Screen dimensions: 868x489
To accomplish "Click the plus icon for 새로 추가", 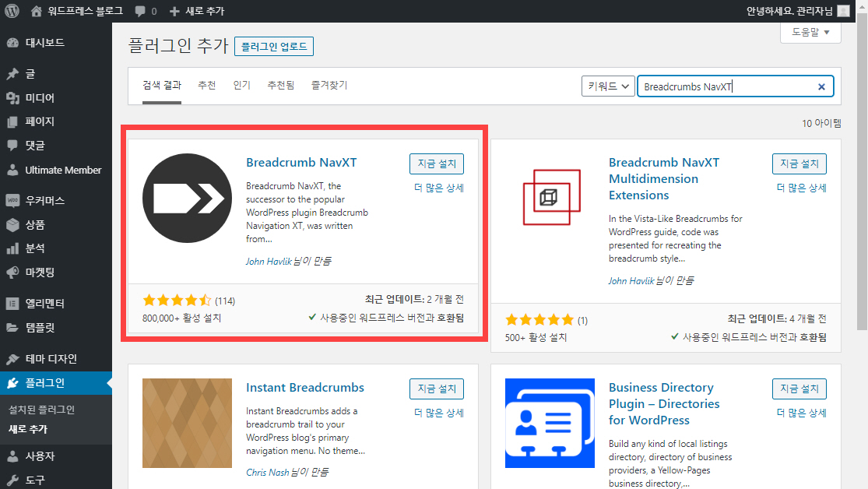I will 174,11.
